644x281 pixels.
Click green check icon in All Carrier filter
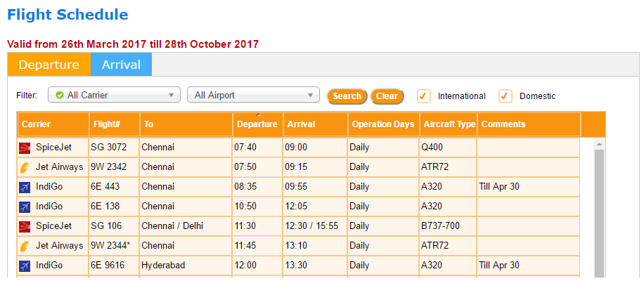tap(60, 95)
